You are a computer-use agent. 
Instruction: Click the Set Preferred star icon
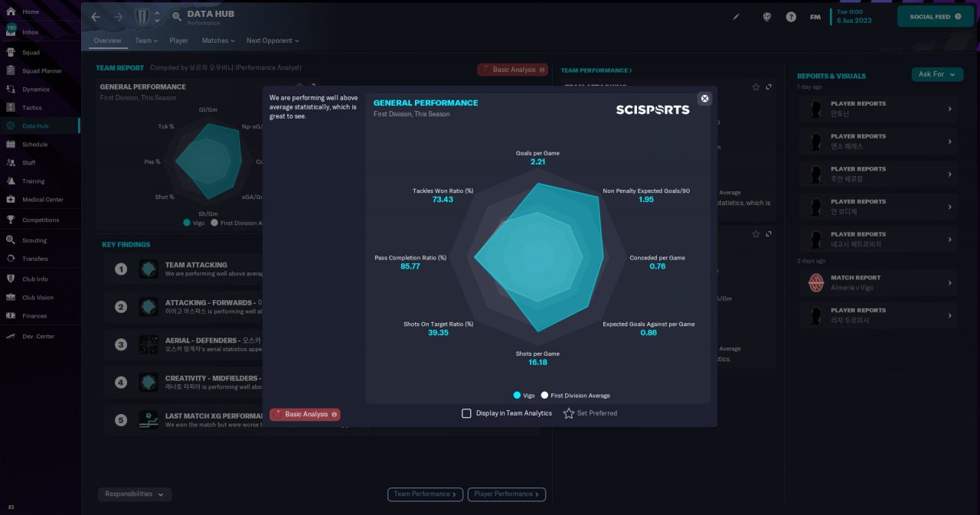[x=569, y=413]
